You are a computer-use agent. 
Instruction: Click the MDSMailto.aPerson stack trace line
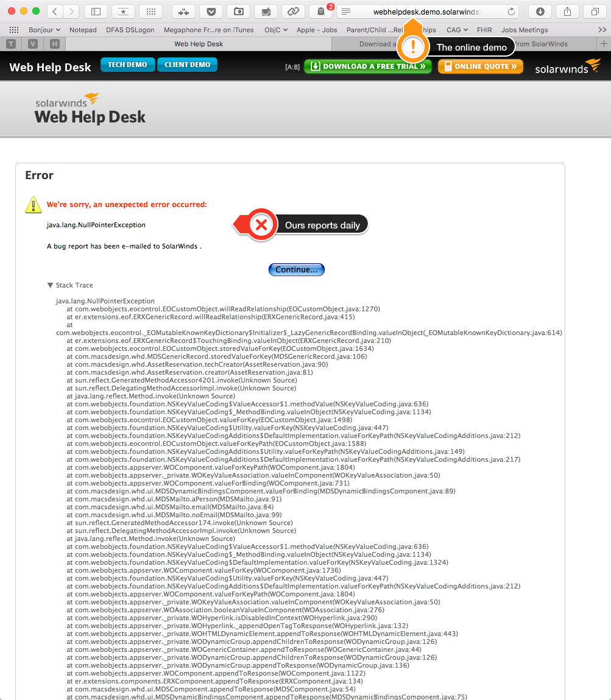pos(174,499)
